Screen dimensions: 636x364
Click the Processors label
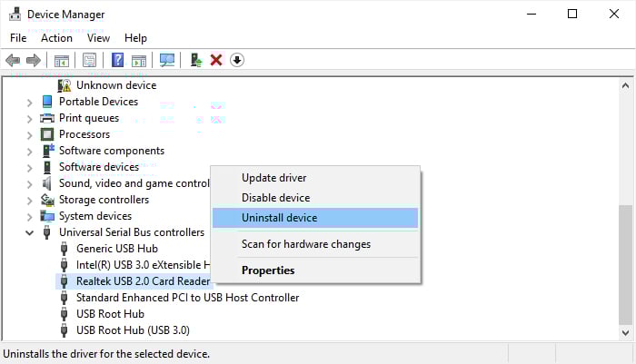(84, 134)
